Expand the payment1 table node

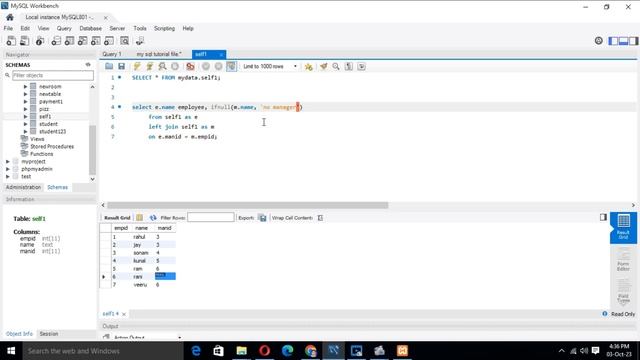coord(25,102)
